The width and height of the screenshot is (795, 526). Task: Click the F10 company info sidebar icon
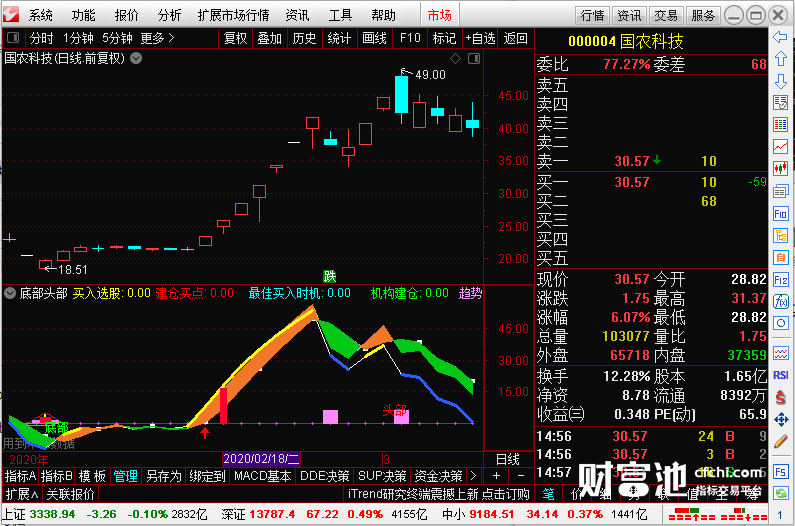(x=780, y=214)
